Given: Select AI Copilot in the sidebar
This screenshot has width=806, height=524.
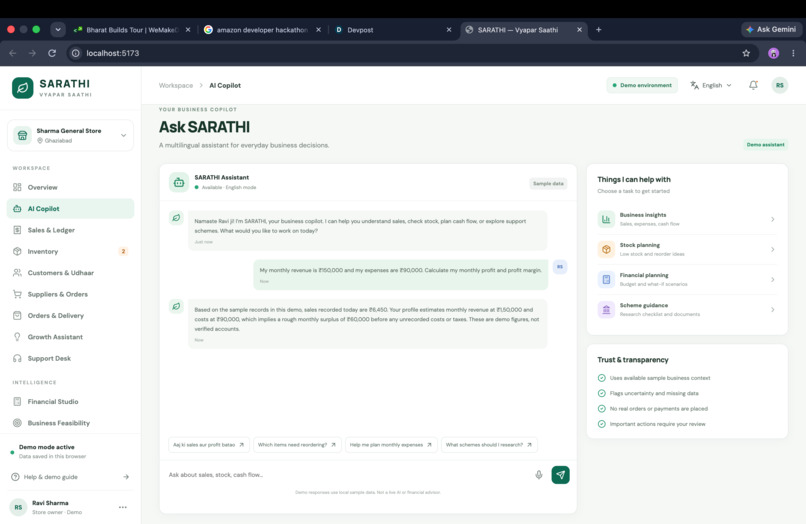Looking at the screenshot, I should coord(70,209).
